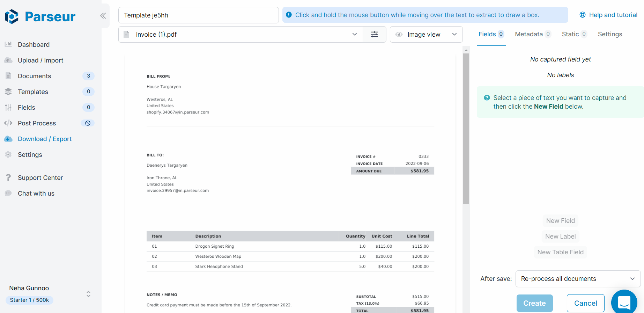Click the Parseur logo icon
This screenshot has height=313, width=644.
point(12,16)
